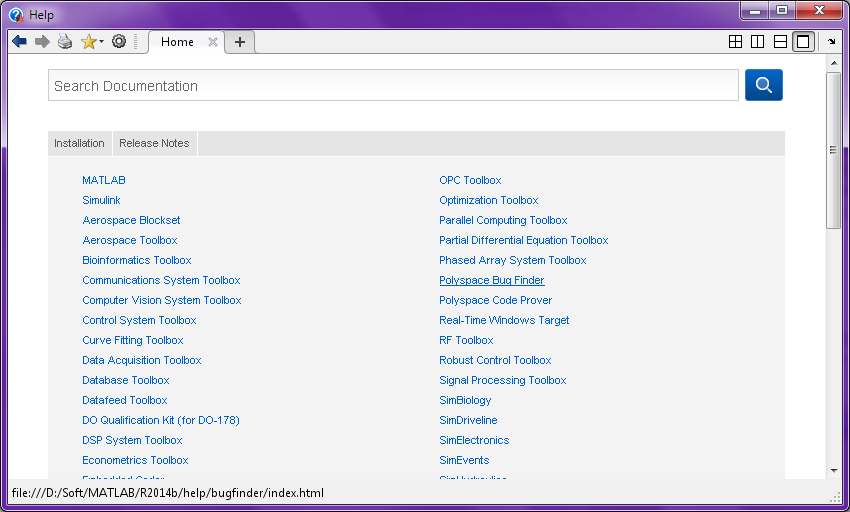Open the OPC Toolbox link
This screenshot has width=850, height=512.
tap(470, 180)
